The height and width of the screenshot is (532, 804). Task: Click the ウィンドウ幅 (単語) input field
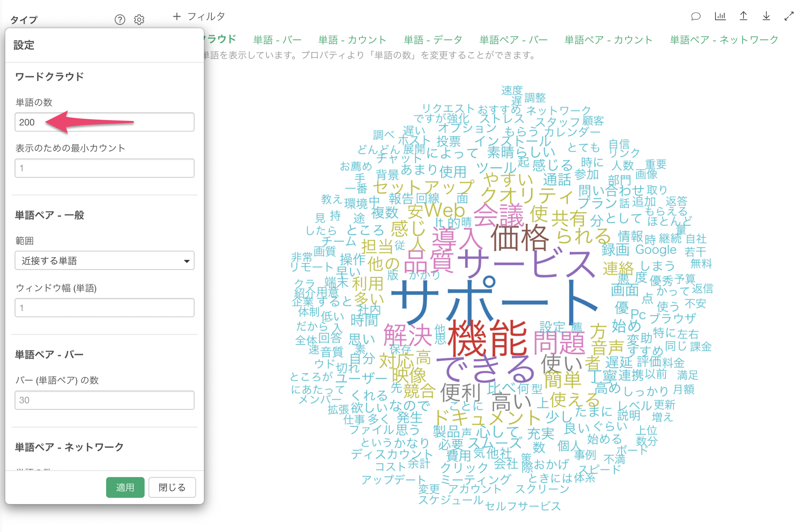104,308
